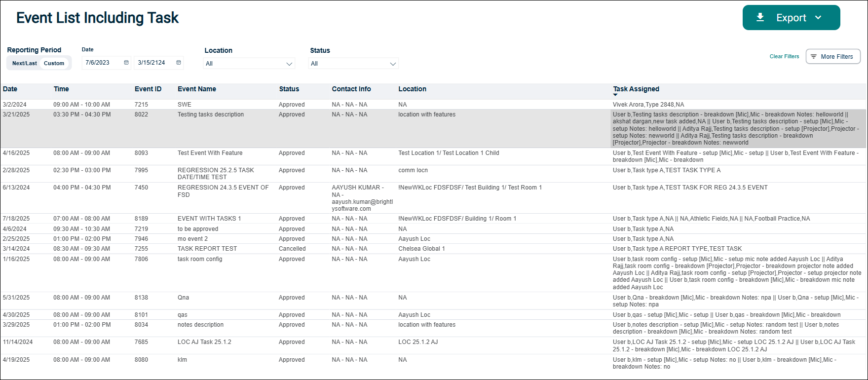Click Test Event With Feature name
The image size is (868, 380).
tap(210, 153)
